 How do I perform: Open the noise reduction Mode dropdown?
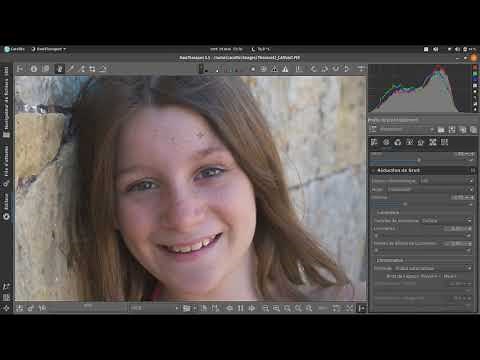point(430,189)
